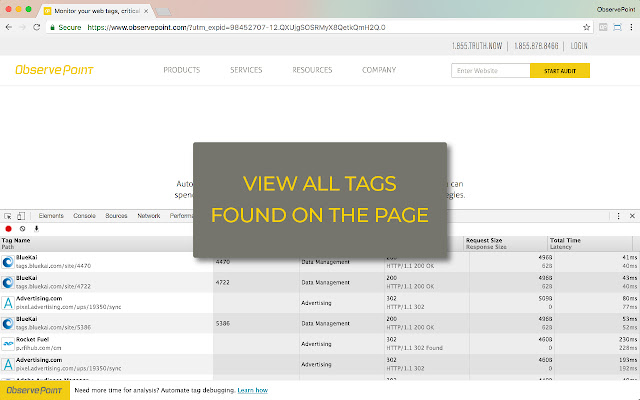Switch to the Elements tab
Screen dimensions: 640x400
click(x=51, y=216)
